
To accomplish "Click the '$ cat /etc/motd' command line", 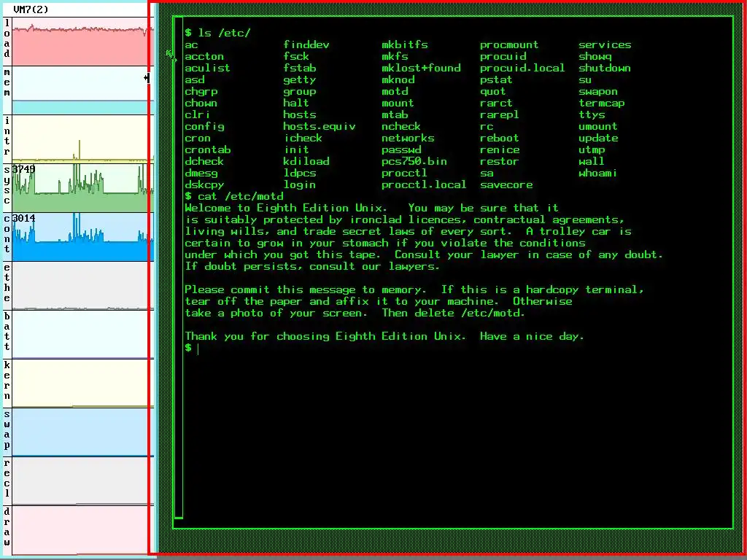I will (x=234, y=196).
